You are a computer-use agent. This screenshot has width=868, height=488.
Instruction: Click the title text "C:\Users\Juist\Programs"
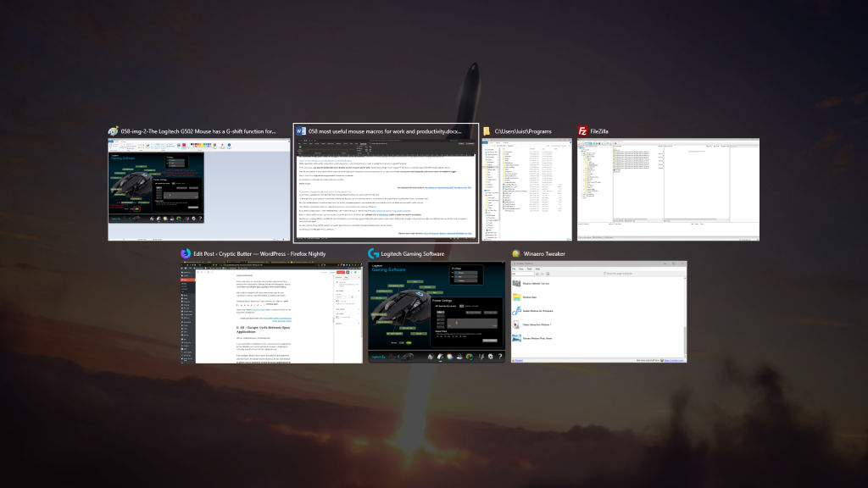[x=523, y=131]
